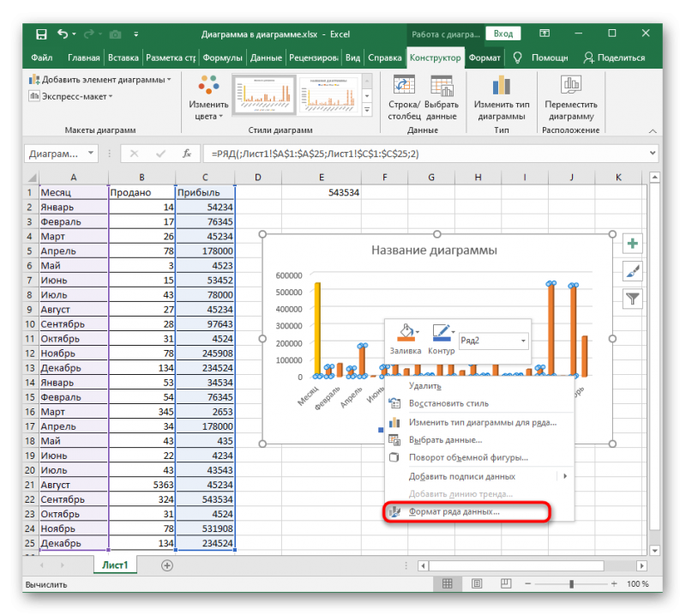Screen dimensions: 686x616
Task: Switch to Page Layout view icon
Action: (477, 583)
